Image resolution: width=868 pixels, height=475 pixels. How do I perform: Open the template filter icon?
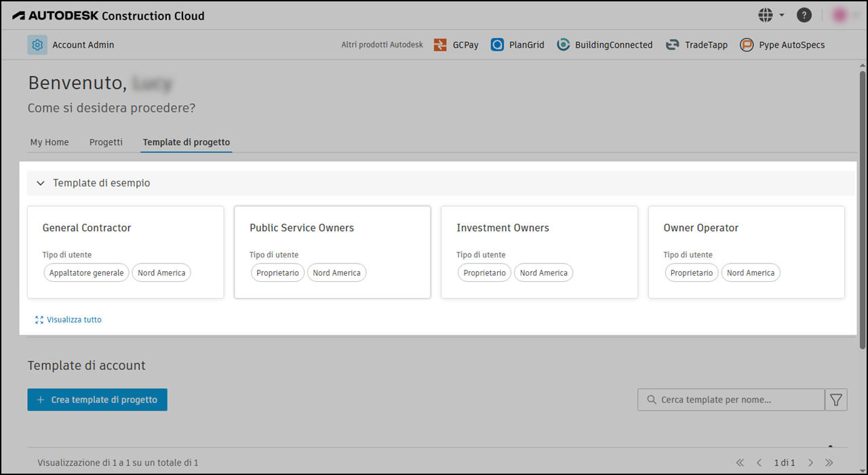[x=835, y=399]
